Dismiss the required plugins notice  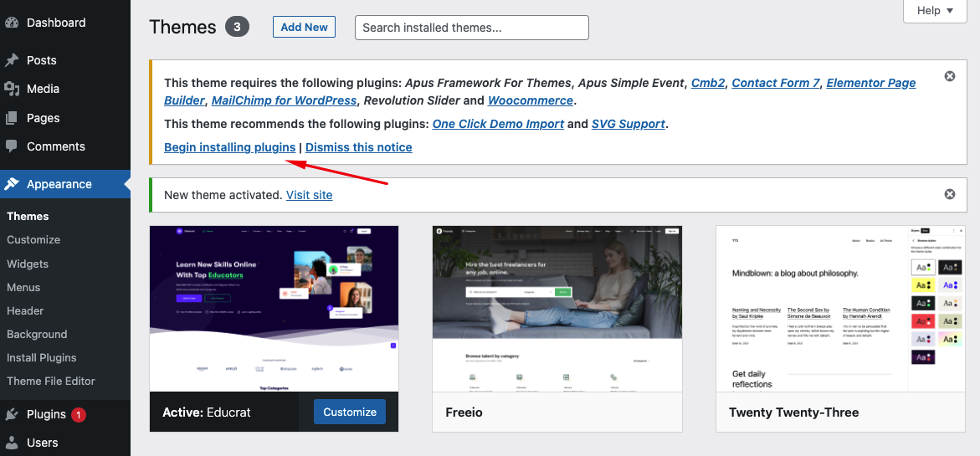pos(950,76)
